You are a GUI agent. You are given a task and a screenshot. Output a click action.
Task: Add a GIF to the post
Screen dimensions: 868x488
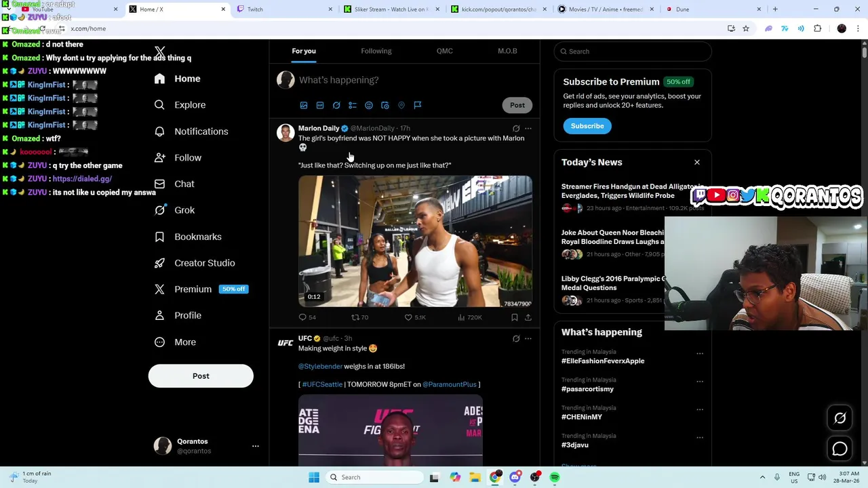[x=320, y=105]
